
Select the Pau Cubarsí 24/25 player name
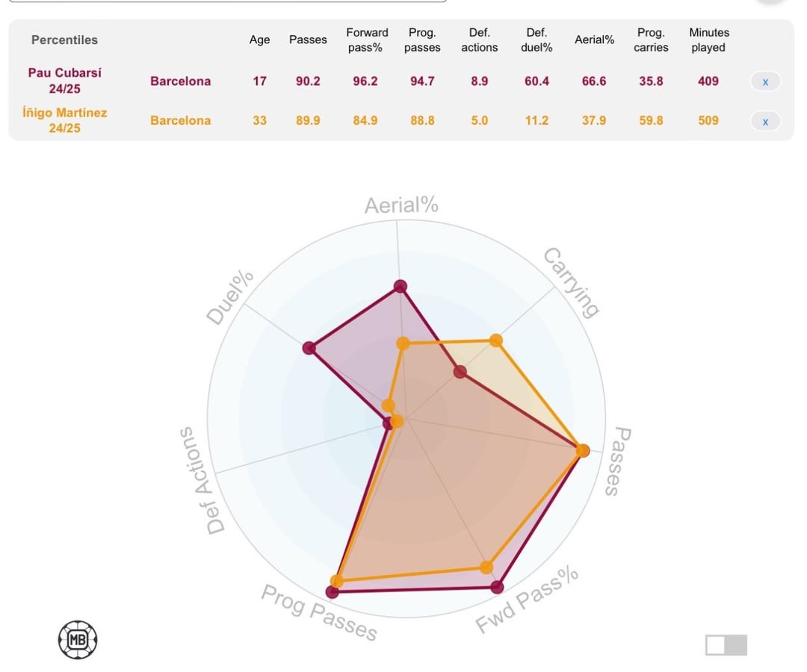65,81
